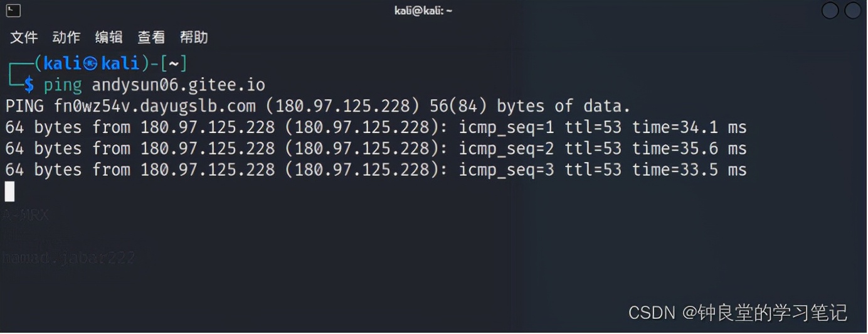868x334 pixels.
Task: Click the white block cursor in the terminal
Action: pos(9,191)
